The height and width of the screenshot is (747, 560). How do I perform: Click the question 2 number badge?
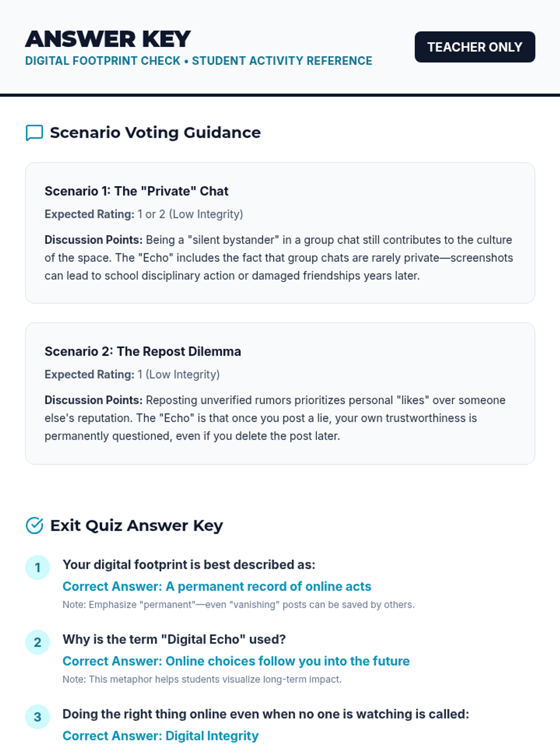click(37, 642)
